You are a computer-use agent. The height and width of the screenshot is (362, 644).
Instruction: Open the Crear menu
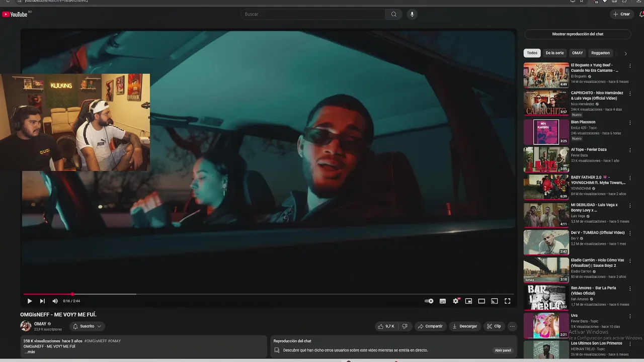tap(621, 14)
